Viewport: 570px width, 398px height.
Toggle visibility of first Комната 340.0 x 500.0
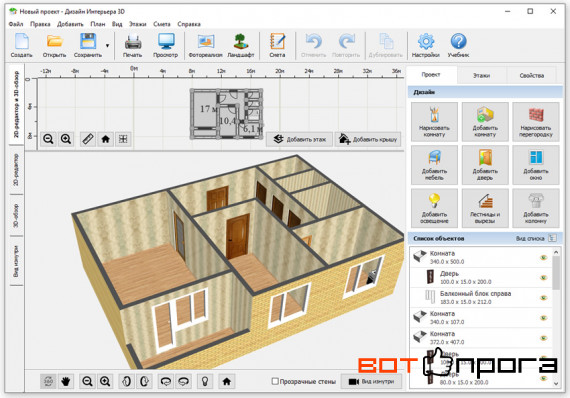[544, 257]
